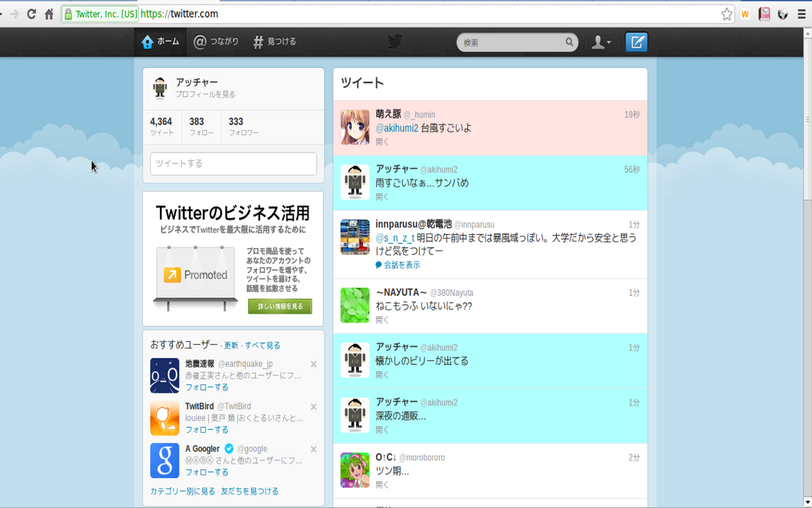Screen dimensions: 812x508
Task: Expand the ツン期 tweet with 開く
Action: (x=383, y=485)
